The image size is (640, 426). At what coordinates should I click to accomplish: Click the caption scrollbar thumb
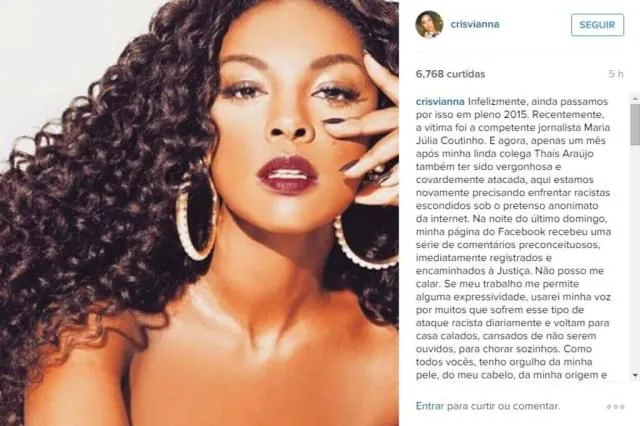pos(635,124)
